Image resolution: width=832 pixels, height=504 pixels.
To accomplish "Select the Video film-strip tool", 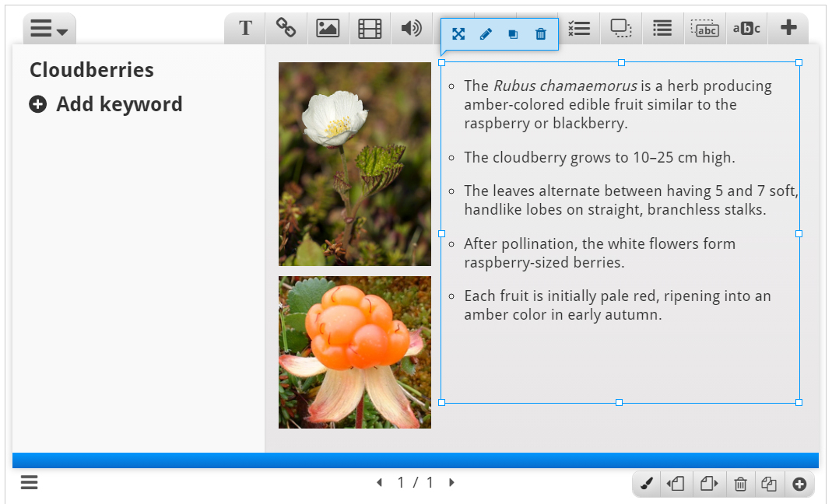I will (x=370, y=28).
